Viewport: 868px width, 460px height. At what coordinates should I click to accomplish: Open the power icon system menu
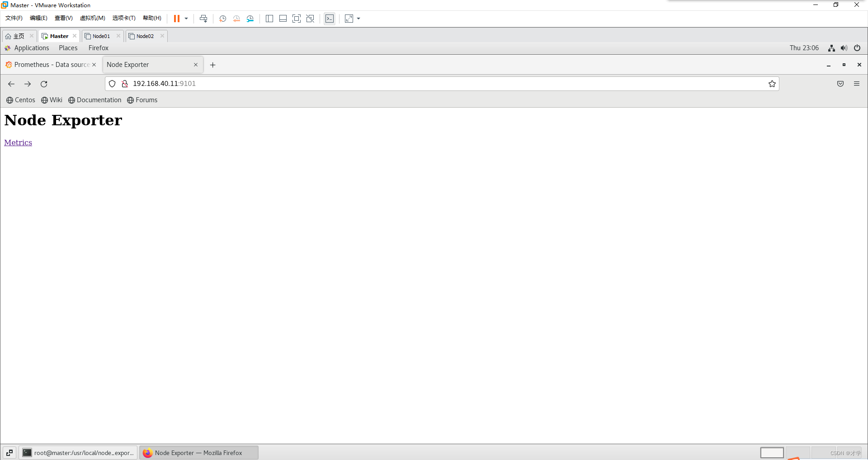857,48
